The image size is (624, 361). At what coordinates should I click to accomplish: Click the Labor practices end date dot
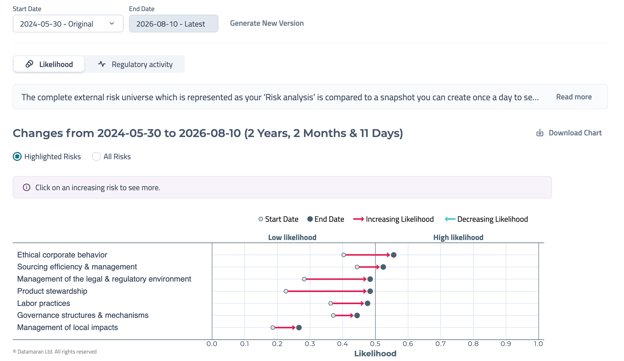pyautogui.click(x=367, y=303)
